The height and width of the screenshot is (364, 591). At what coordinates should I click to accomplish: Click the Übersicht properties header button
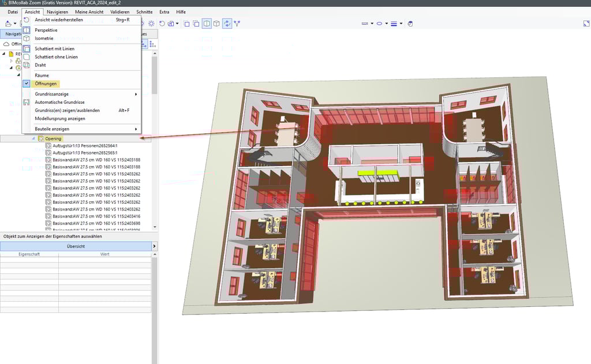pos(76,246)
